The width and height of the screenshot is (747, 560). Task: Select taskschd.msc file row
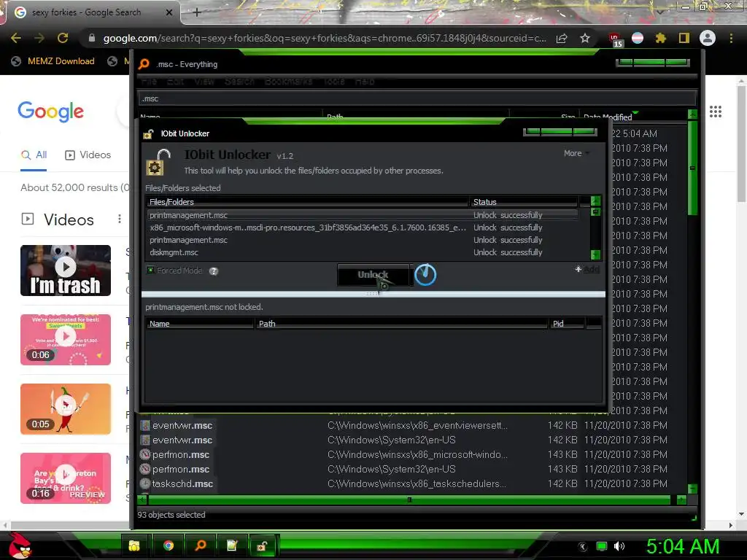pyautogui.click(x=412, y=484)
